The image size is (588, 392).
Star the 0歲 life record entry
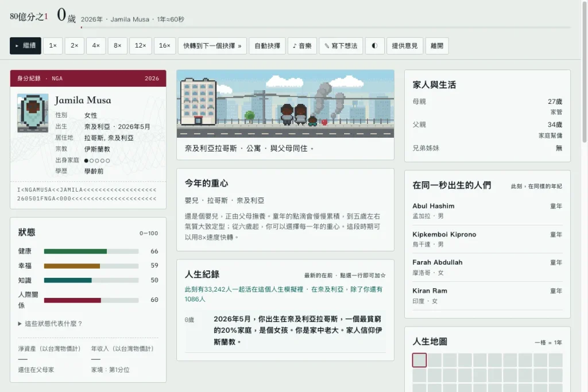click(x=285, y=330)
